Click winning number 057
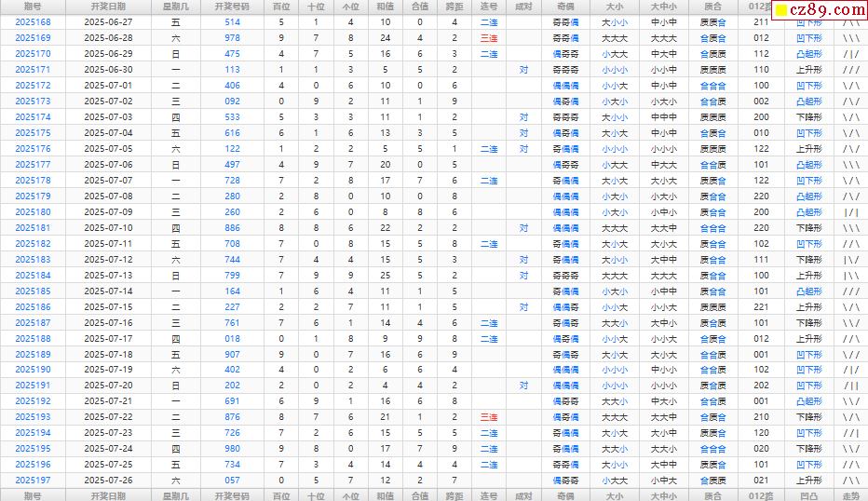Image resolution: width=868 pixels, height=501 pixels. [233, 481]
